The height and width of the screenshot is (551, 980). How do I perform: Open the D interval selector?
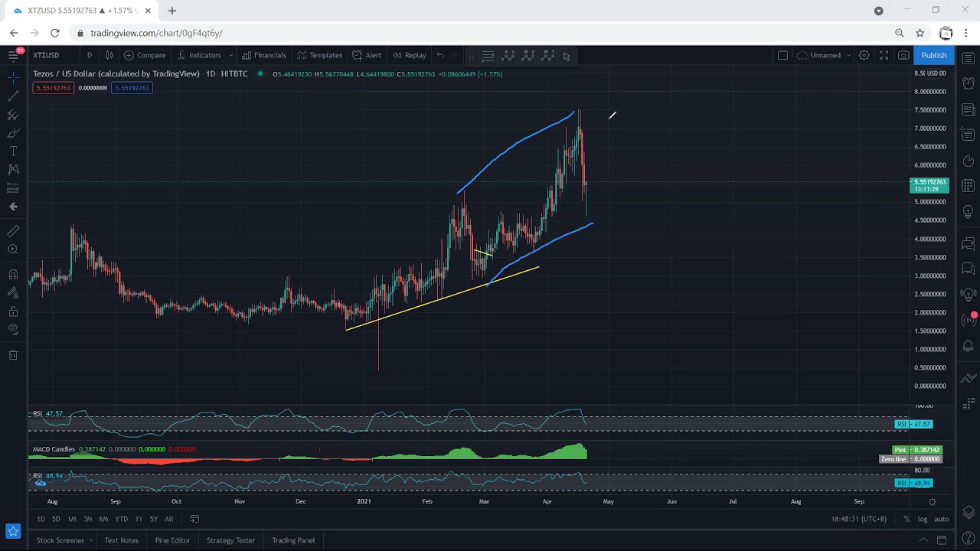click(x=90, y=55)
